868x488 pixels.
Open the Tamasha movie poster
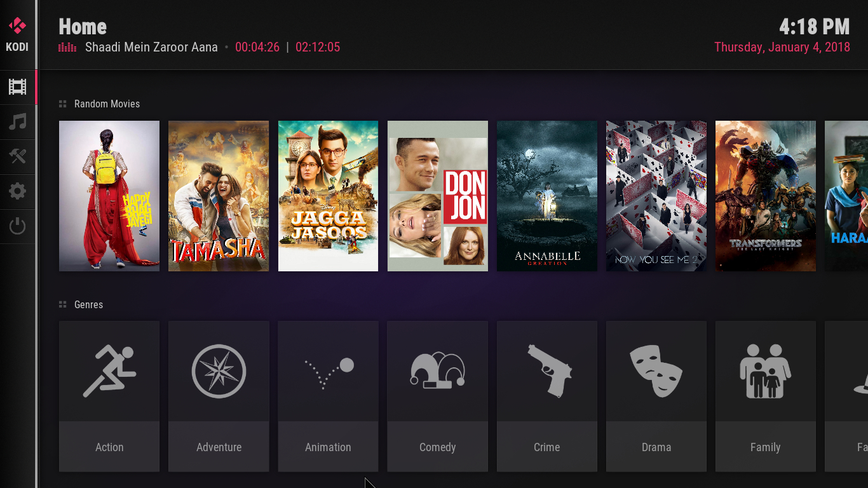point(219,196)
